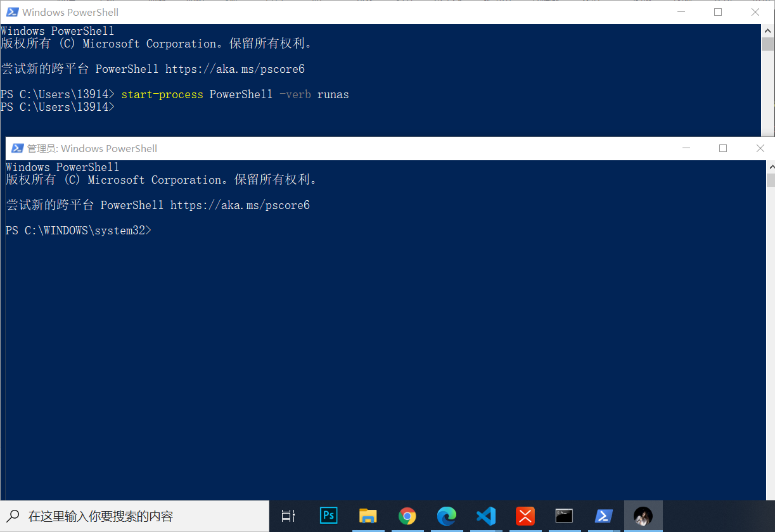This screenshot has height=532, width=775.
Task: Open Microsoft Edge from the taskbar
Action: (x=447, y=516)
